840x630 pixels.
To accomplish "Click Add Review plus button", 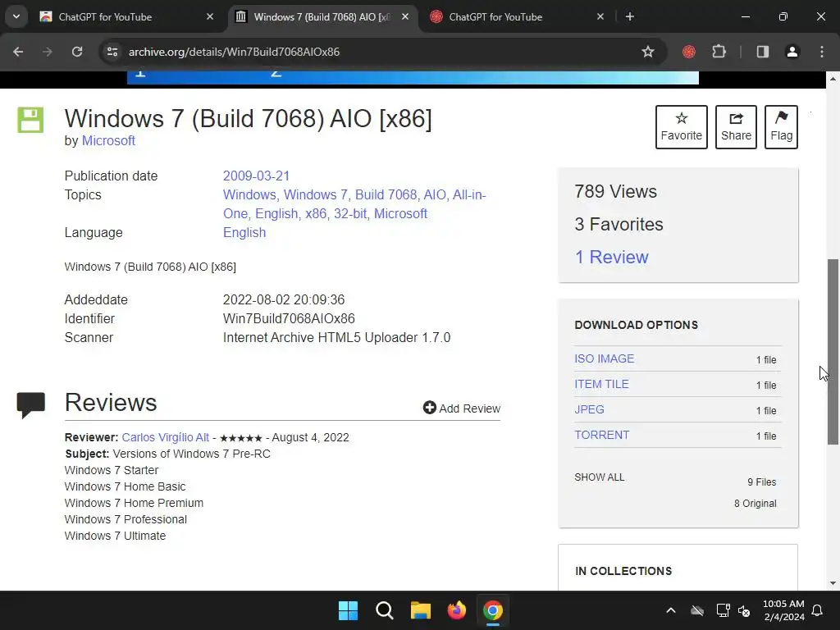I will tap(461, 409).
